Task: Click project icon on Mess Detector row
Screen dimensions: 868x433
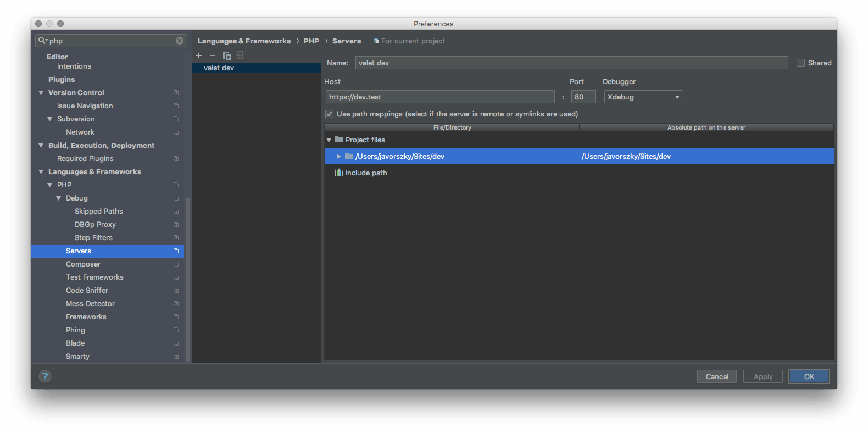Action: [176, 304]
